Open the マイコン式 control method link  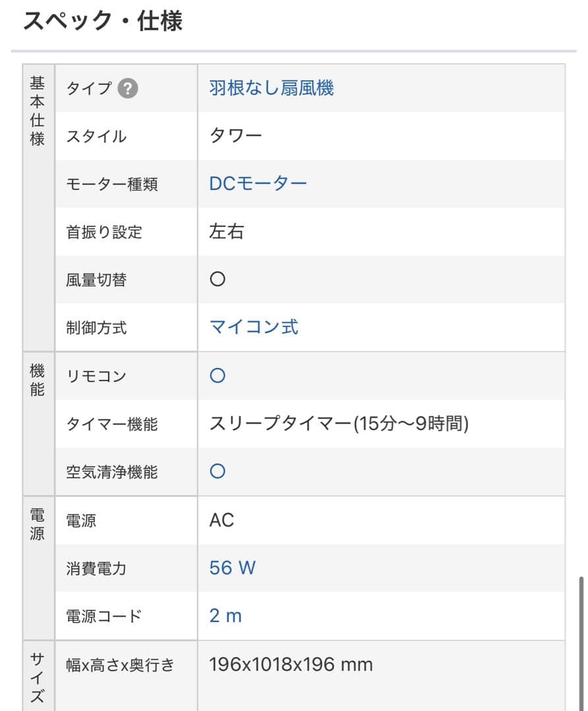pos(254,327)
